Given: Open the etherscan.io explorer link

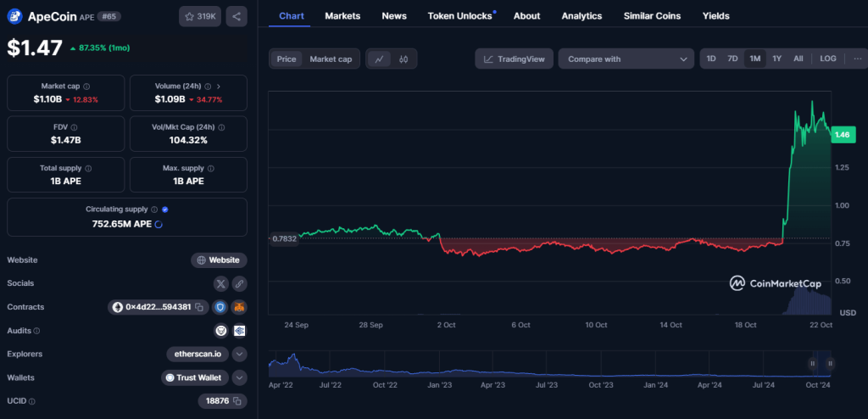Looking at the screenshot, I should click(198, 355).
